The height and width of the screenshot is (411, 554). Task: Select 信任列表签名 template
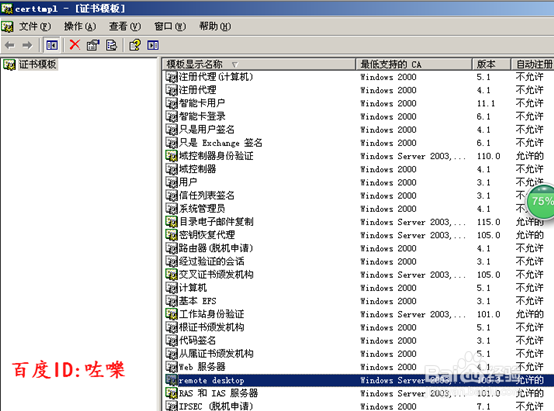pos(207,195)
